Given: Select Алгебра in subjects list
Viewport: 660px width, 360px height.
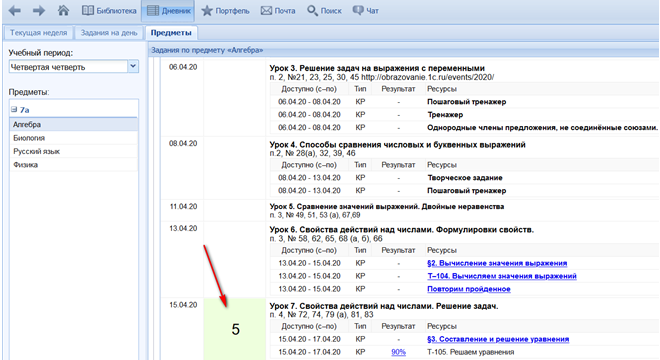Looking at the screenshot, I should pyautogui.click(x=74, y=125).
